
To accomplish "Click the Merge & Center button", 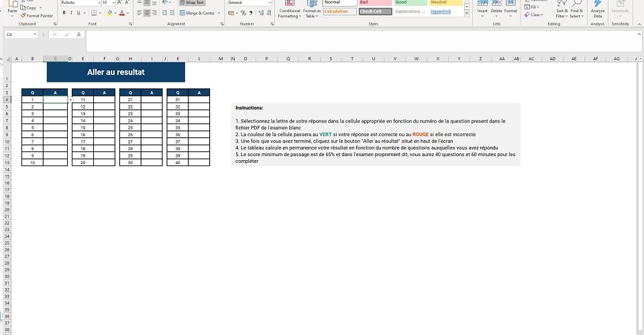I will tap(197, 13).
